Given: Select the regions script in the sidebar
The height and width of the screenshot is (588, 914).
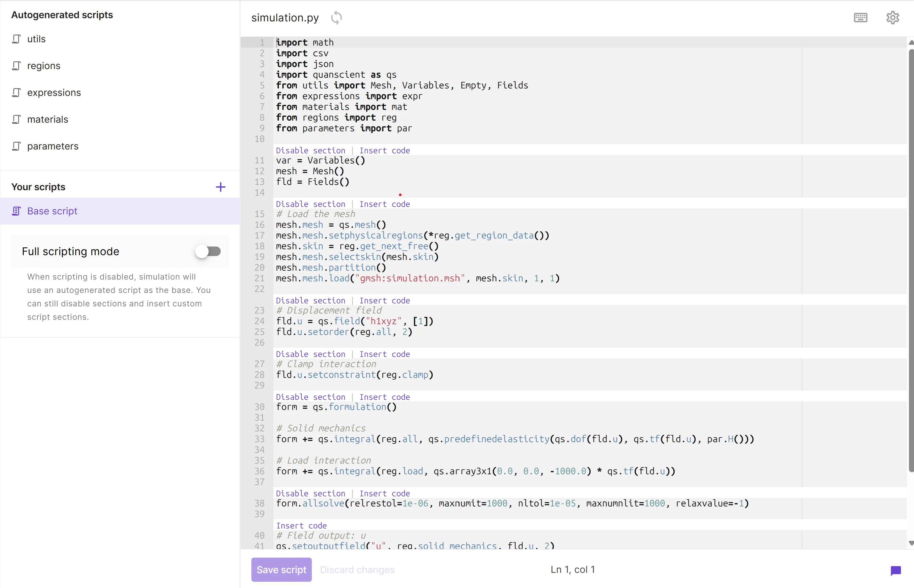Looking at the screenshot, I should (43, 65).
